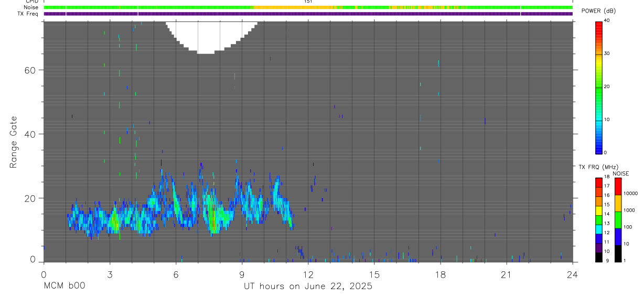This screenshot has width=644, height=297.
Task: Click the TX FRQ (MHz) legend heading
Action: point(597,167)
